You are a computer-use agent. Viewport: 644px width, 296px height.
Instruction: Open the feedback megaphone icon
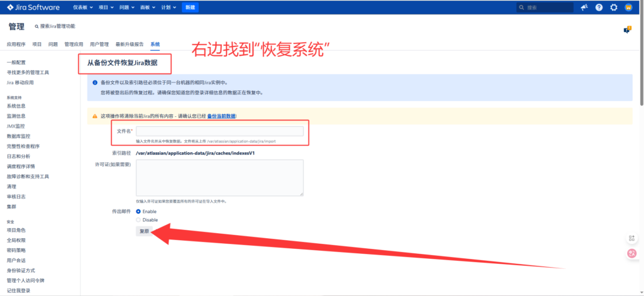click(584, 8)
